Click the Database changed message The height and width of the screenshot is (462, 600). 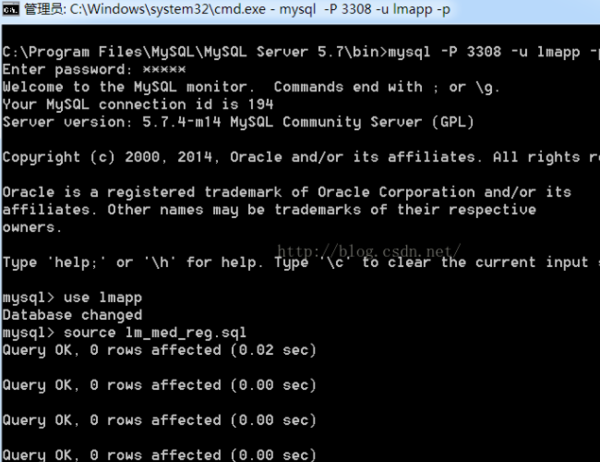click(x=72, y=315)
